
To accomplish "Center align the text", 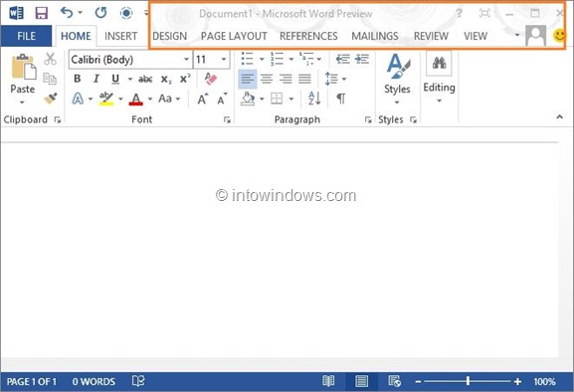I will pos(267,79).
